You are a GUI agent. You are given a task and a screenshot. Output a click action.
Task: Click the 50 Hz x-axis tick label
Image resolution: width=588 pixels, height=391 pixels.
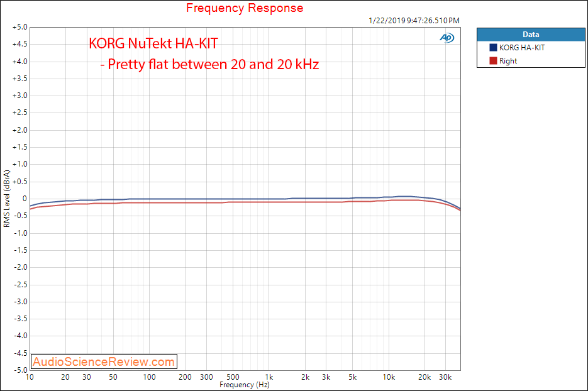[113, 377]
